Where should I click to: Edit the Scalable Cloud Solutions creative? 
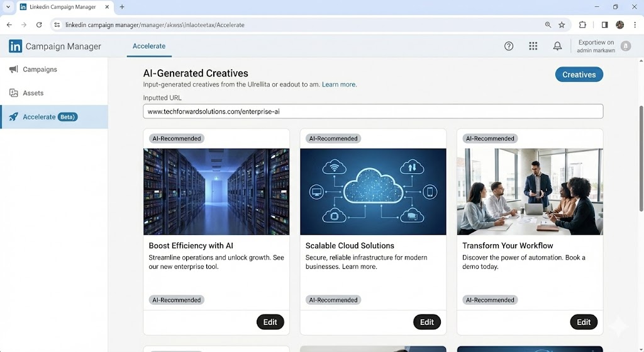[x=427, y=322]
